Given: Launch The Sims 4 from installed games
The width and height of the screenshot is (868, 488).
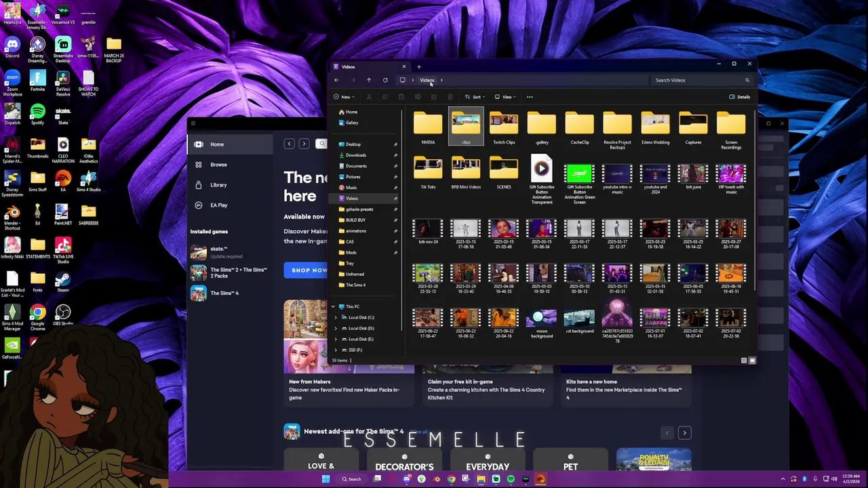Looking at the screenshot, I should click(224, 293).
